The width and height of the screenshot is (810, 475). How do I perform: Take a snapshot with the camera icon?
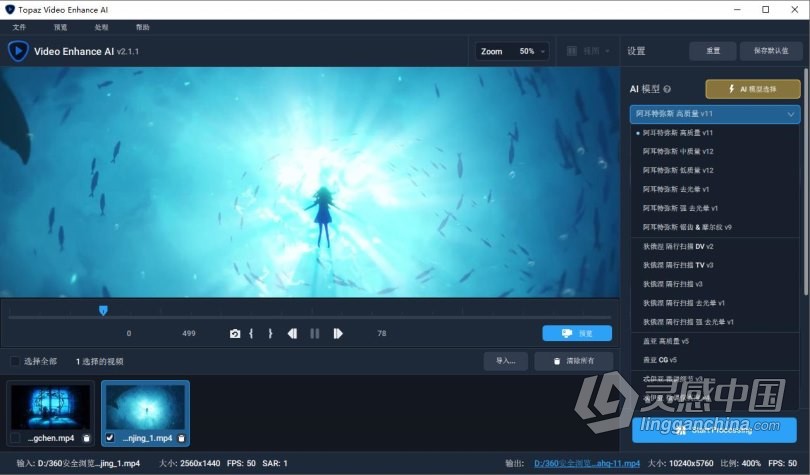tap(235, 334)
